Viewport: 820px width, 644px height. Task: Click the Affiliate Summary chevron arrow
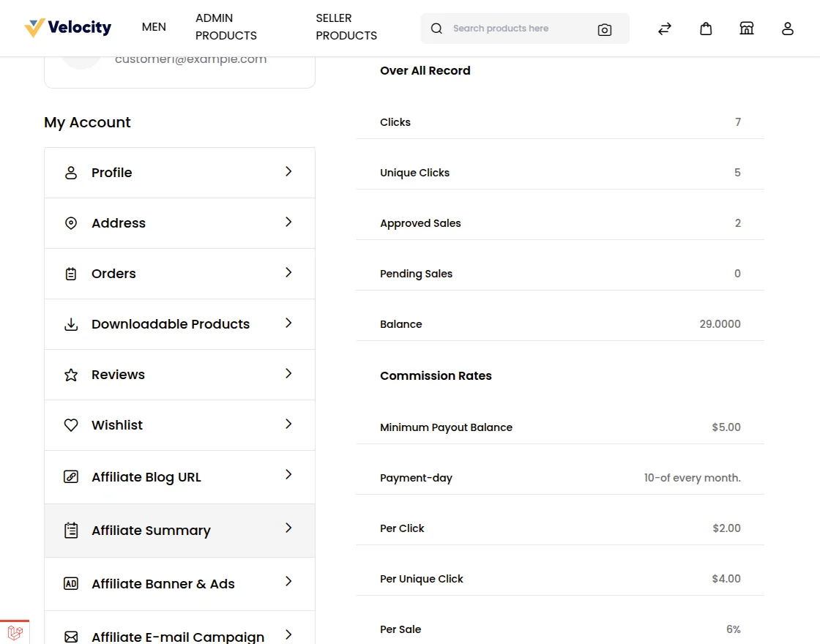coord(288,528)
